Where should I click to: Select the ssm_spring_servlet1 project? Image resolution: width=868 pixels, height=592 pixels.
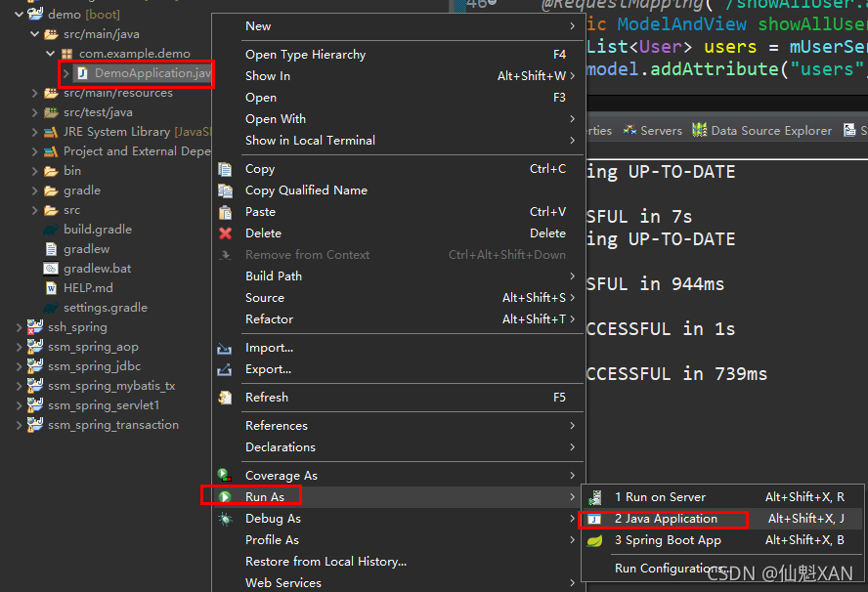104,405
